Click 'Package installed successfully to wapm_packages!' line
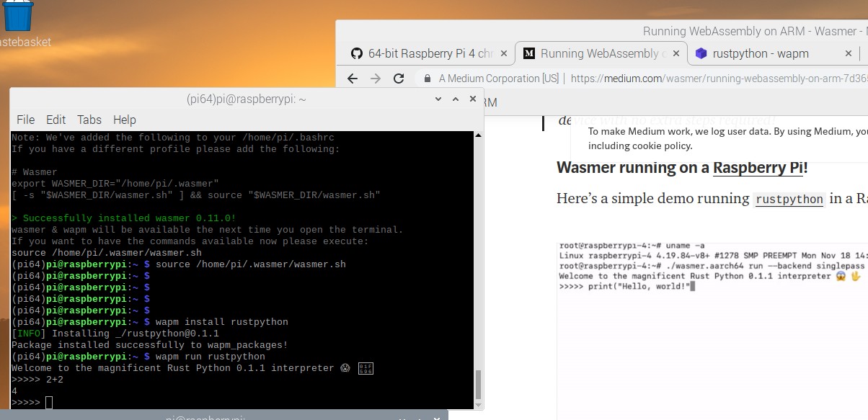 (150, 345)
